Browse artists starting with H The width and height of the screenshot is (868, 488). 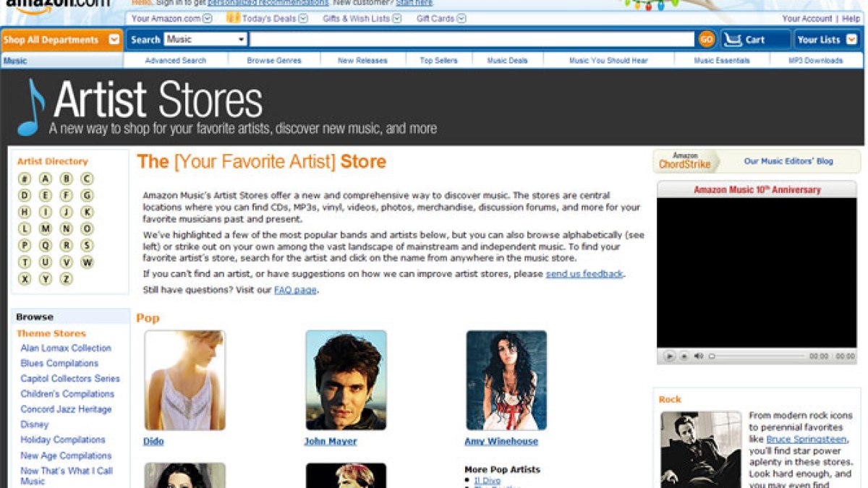coord(25,212)
